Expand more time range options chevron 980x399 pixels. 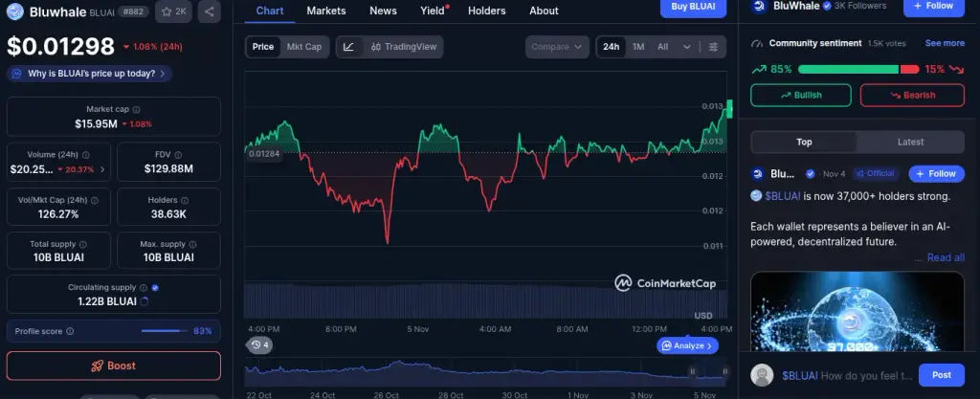(687, 47)
